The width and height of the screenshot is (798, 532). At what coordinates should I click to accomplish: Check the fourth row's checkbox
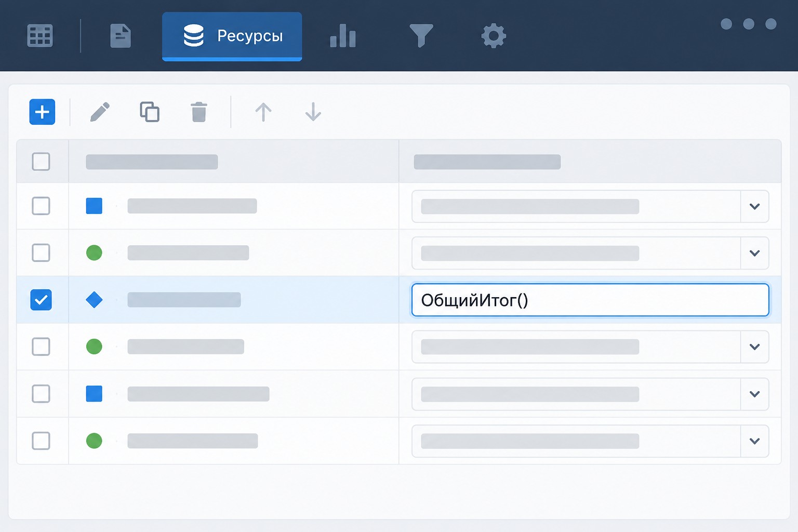41,347
